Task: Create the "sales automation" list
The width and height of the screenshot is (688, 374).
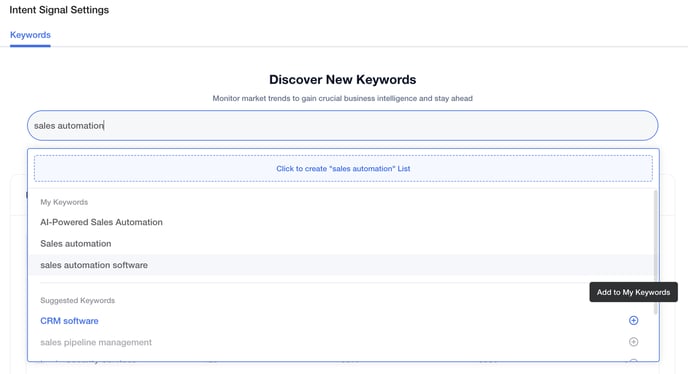Action: click(343, 169)
